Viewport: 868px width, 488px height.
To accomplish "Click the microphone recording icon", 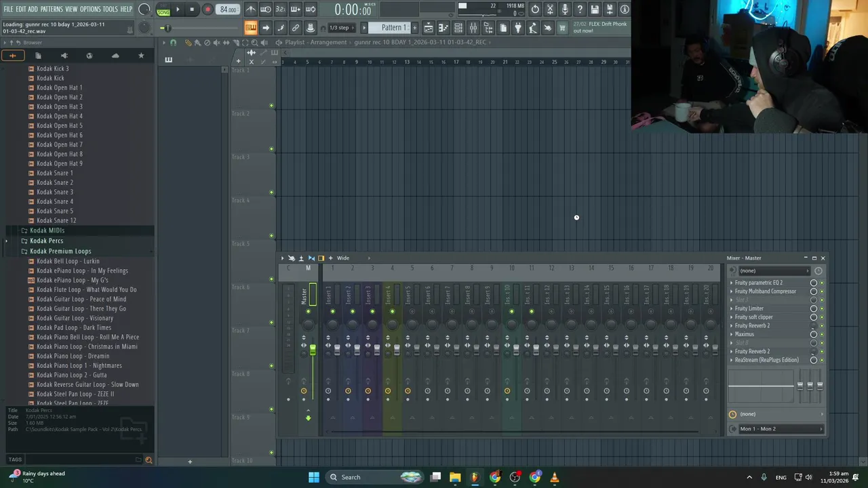I will tap(565, 9).
